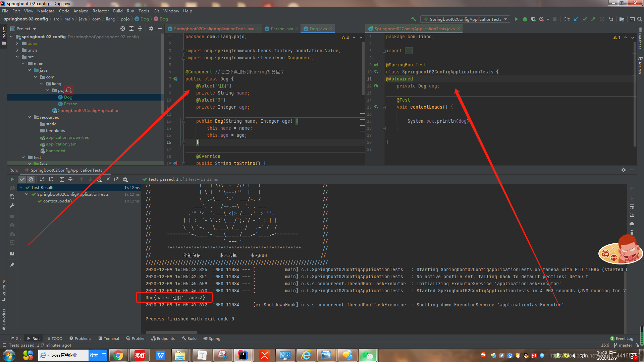This screenshot has width=644, height=362.
Task: Toggle Show Passed tests checkmark button
Action: (x=22, y=179)
